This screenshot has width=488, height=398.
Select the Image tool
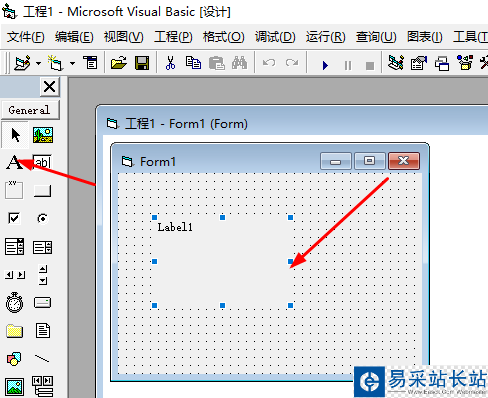pyautogui.click(x=14, y=387)
